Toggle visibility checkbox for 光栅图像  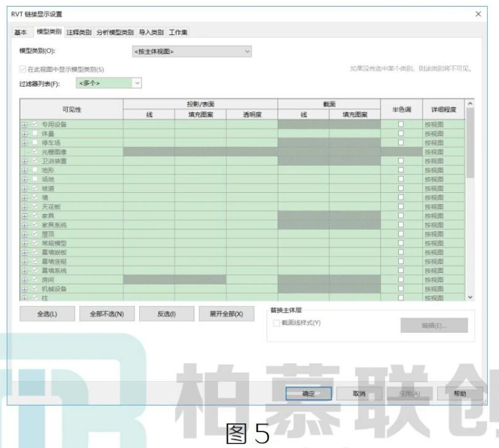click(x=35, y=152)
